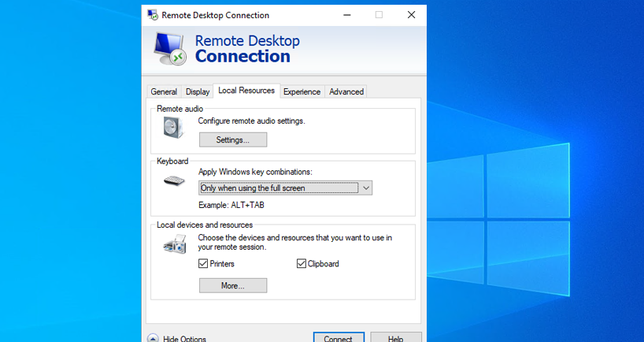Click More button for local devices
Screen dimensions: 644x342
tap(233, 286)
